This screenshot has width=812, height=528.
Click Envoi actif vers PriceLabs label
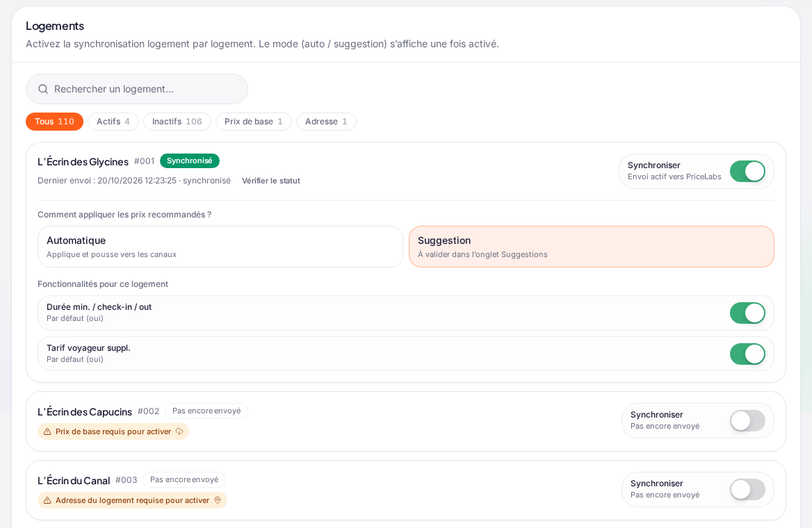(x=674, y=177)
